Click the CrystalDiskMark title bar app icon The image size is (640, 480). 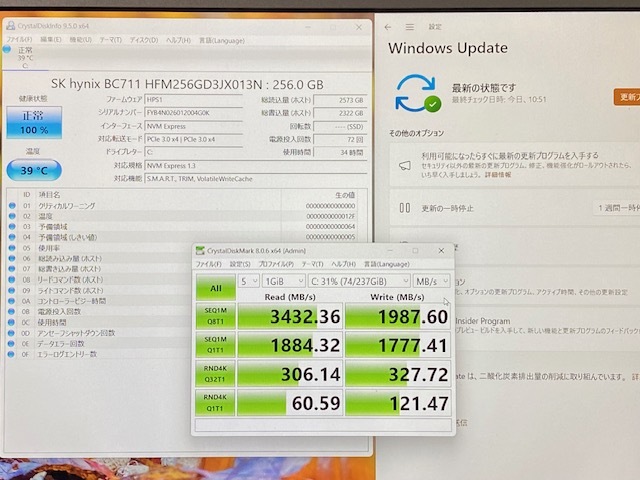pyautogui.click(x=200, y=250)
